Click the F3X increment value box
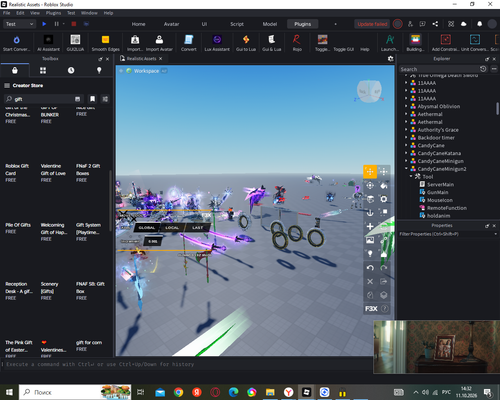 tap(153, 241)
